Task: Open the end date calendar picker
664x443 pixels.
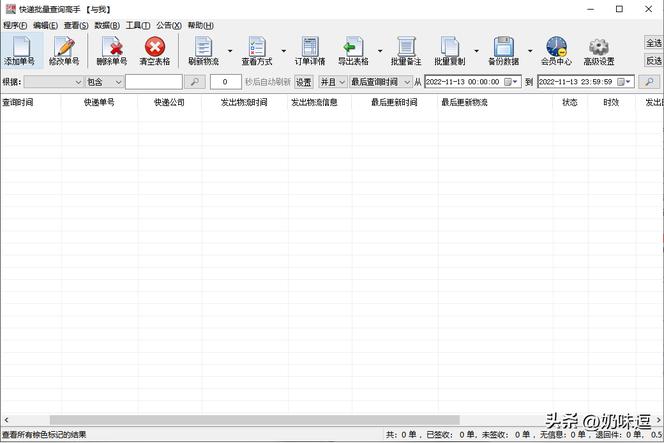Action: point(624,82)
